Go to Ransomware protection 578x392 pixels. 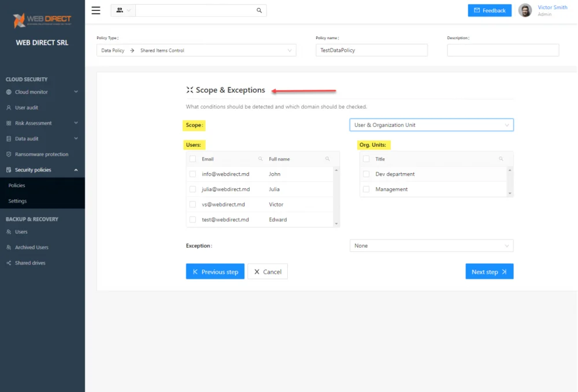pos(42,154)
